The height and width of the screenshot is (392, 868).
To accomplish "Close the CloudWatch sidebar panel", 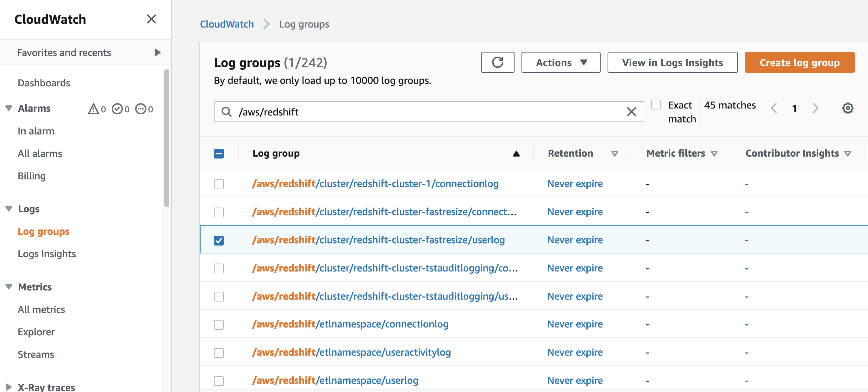I will point(151,19).
